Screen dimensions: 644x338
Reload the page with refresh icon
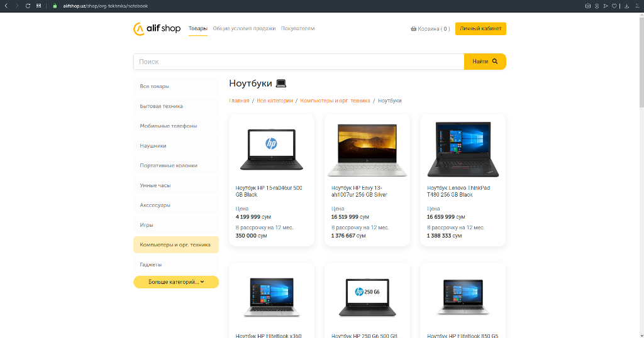28,6
